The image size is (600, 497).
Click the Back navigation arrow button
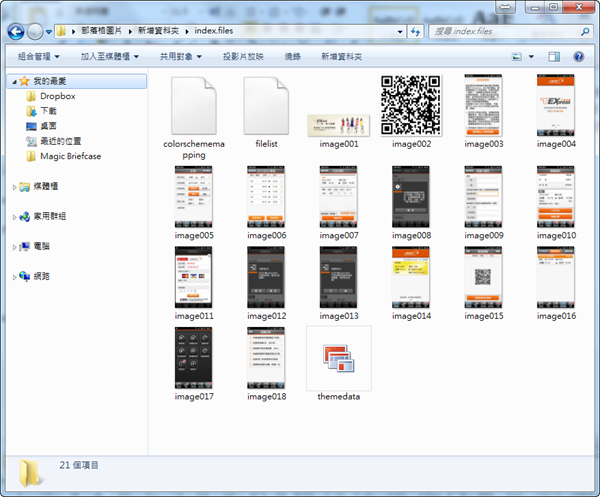[18, 32]
